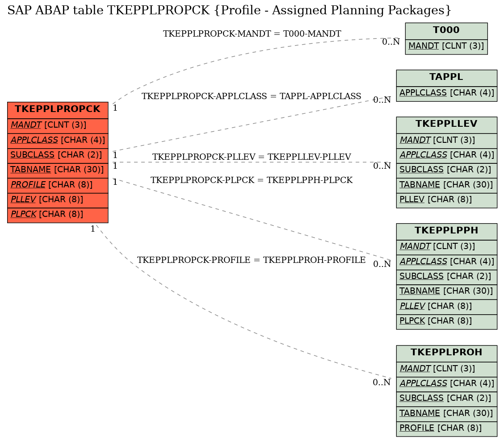Select PROFILE field in TKEPPLPROPCK table
The width and height of the screenshot is (504, 441).
click(x=58, y=186)
